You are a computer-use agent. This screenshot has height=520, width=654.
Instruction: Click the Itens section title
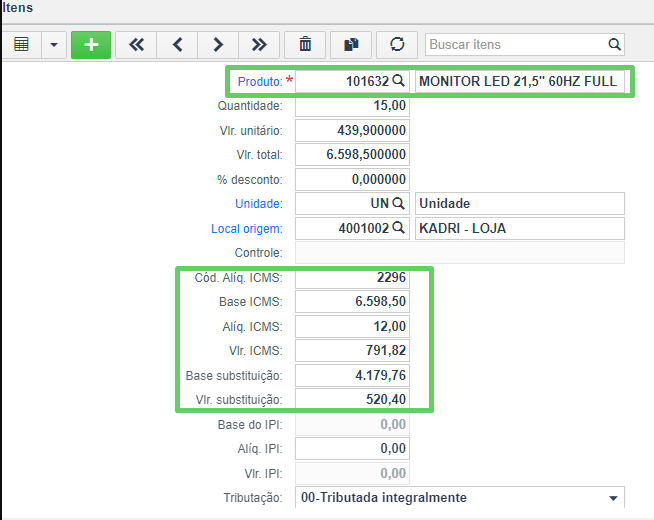(17, 8)
